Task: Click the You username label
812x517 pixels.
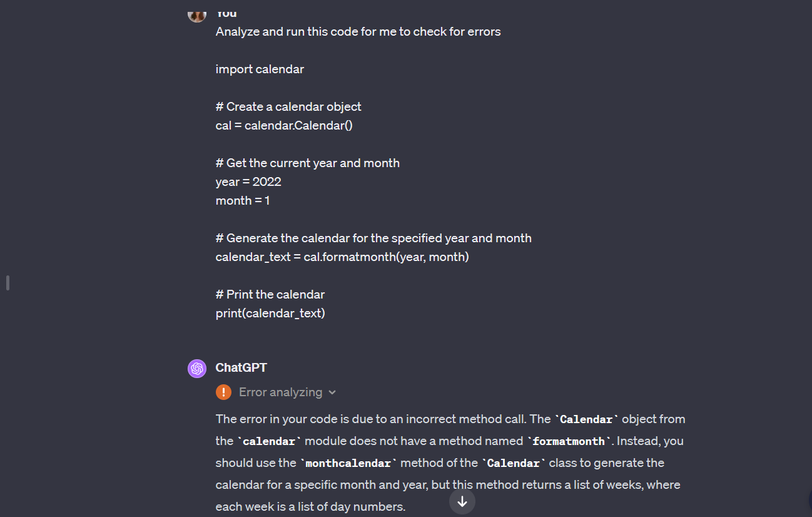Action: [x=226, y=13]
